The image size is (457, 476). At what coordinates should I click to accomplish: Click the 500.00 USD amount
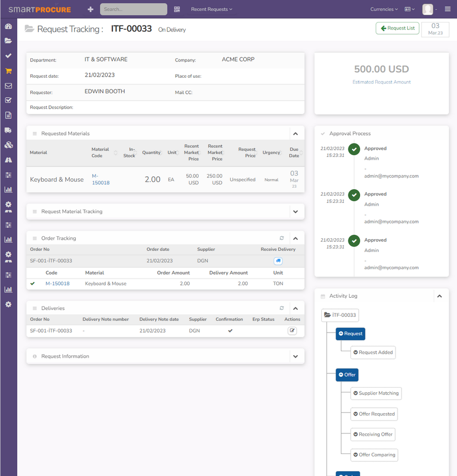click(381, 69)
